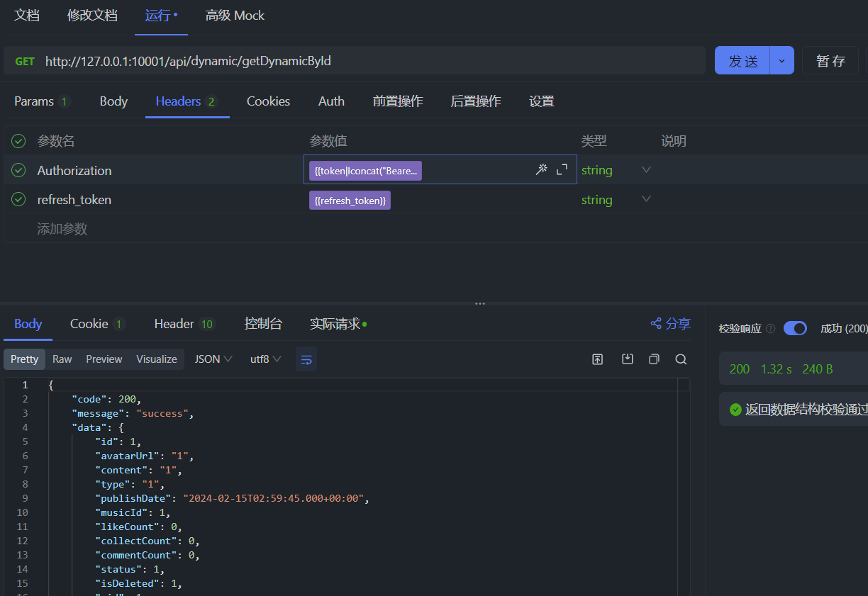Open the fullscreen editor icon for Authorization
The height and width of the screenshot is (596, 868).
pyautogui.click(x=562, y=169)
